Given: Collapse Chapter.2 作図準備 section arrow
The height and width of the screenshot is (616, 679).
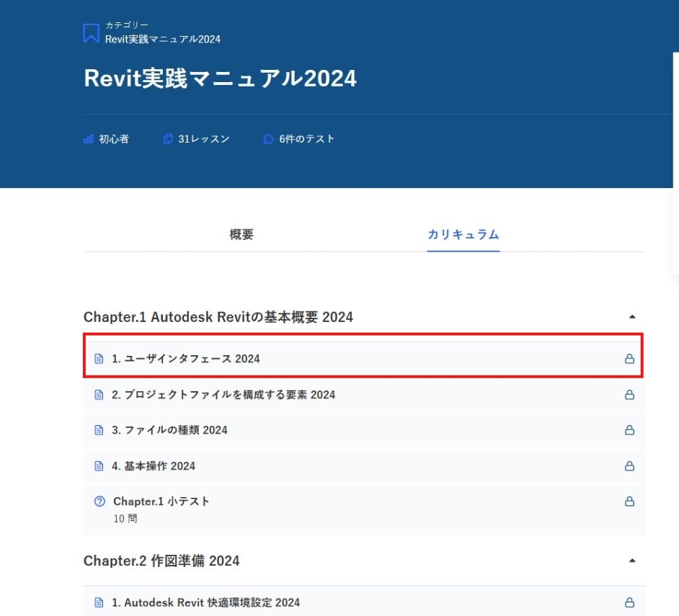Looking at the screenshot, I should [632, 561].
